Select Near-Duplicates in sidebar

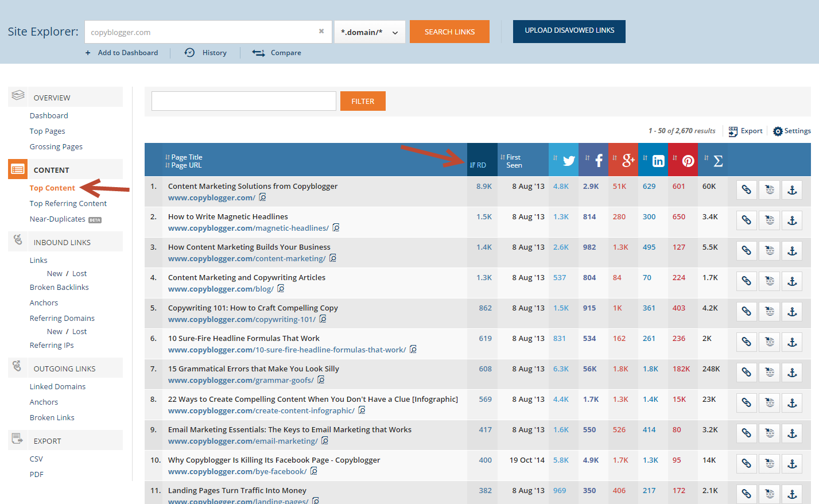coord(57,219)
